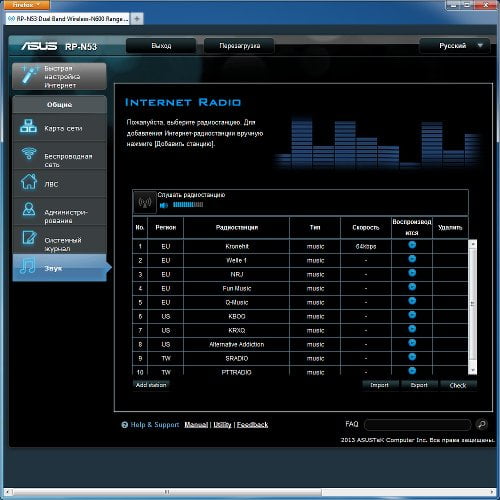Click Add station button
This screenshot has height=500, width=500.
(151, 385)
